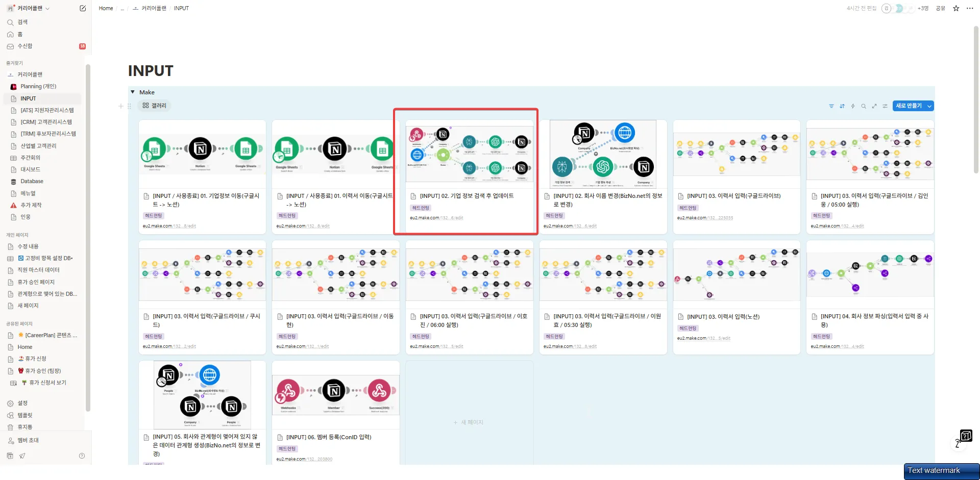Open the calendar icon at sidebar bottom
980x480 pixels.
pyautogui.click(x=10, y=456)
